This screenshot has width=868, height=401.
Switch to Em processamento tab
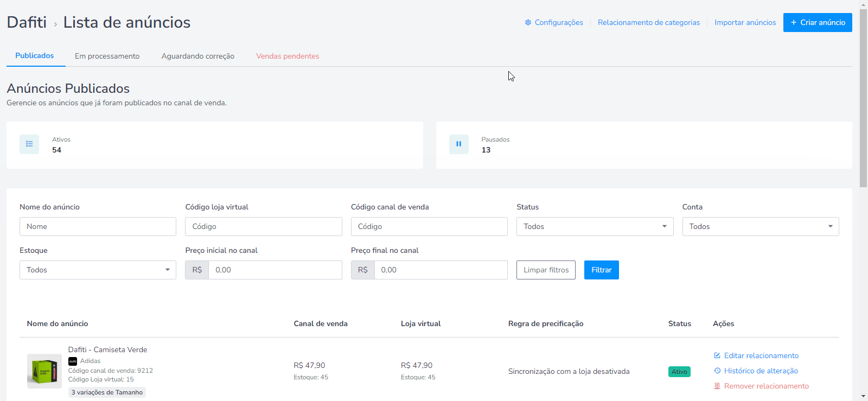(107, 56)
